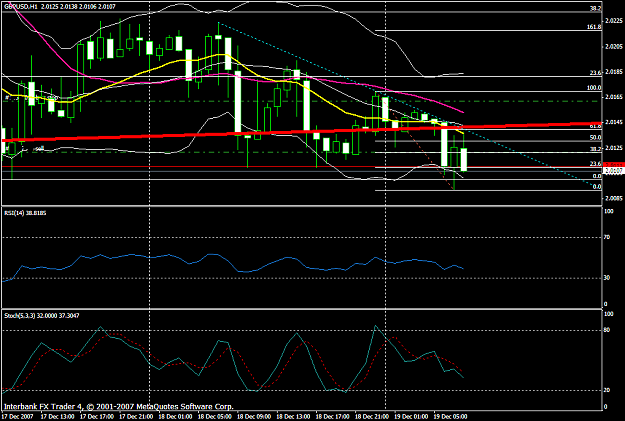625x421 pixels.
Task: Click the 17 Dec 17:00 time label
Action: (96, 417)
